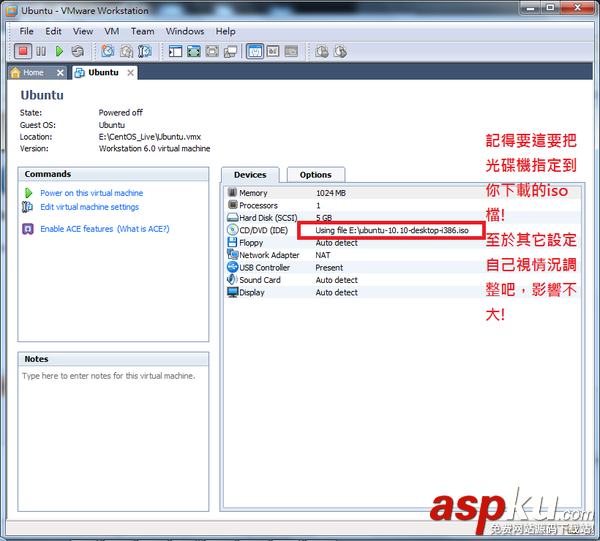
Task: Select the Summary view toolbar icon
Action: [255, 51]
